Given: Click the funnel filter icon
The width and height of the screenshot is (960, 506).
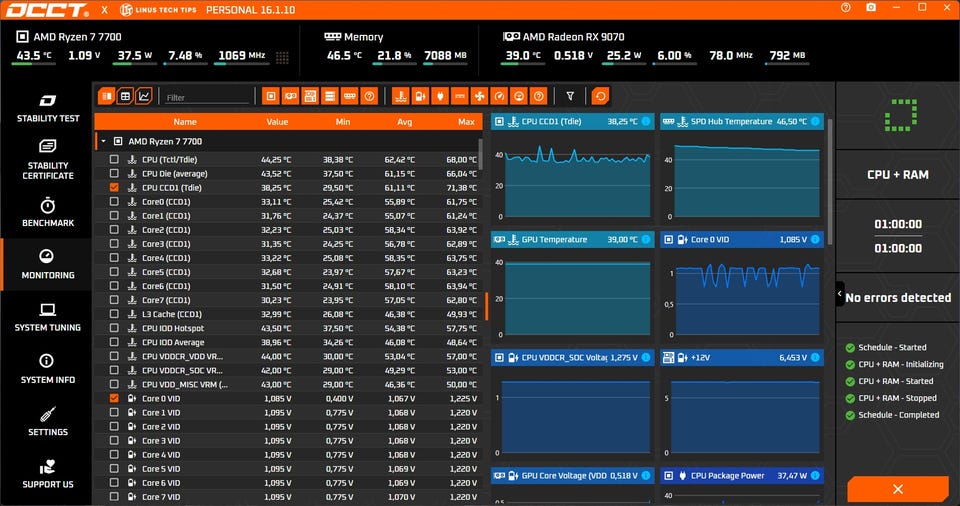Looking at the screenshot, I should (570, 96).
